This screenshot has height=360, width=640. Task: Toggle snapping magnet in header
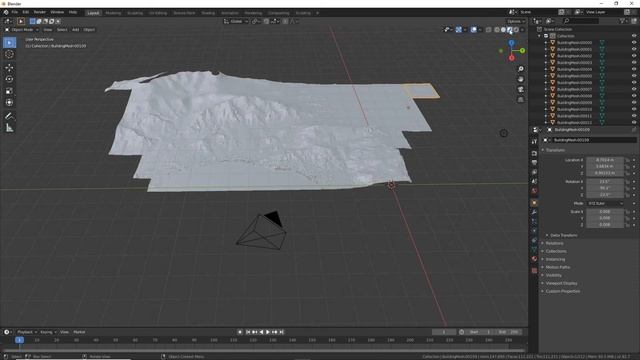click(266, 21)
